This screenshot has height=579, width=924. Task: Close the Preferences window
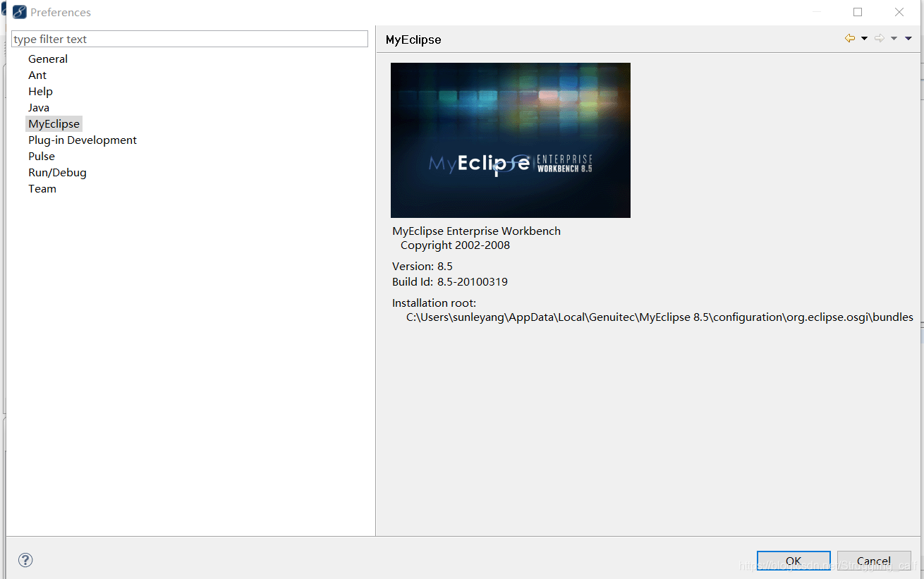[899, 12]
